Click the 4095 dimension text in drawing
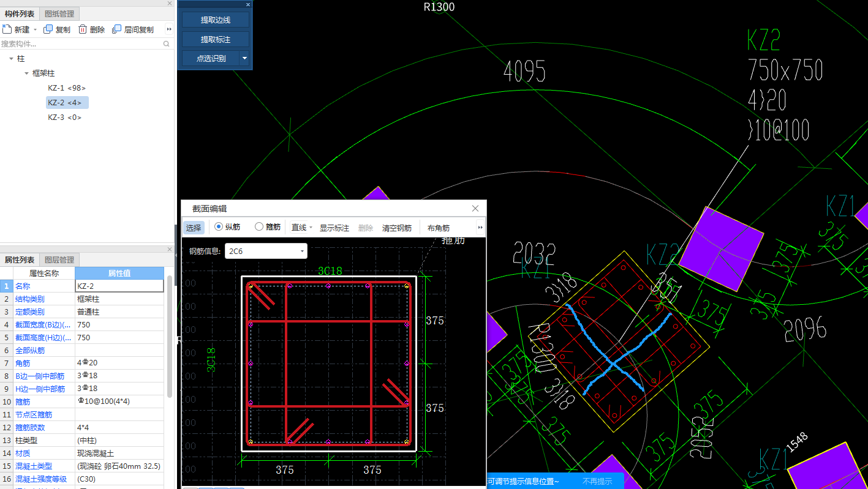868x489 pixels. tap(524, 72)
